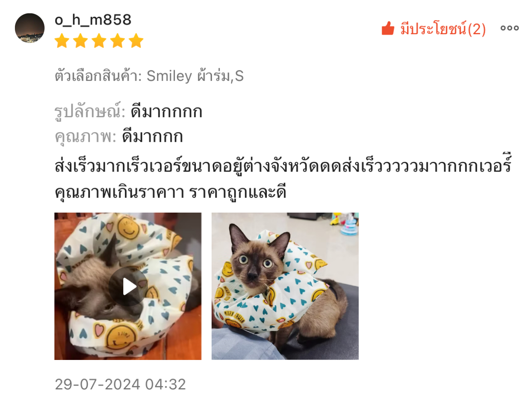
Task: Open the o_h_m858 username profile
Action: click(93, 20)
